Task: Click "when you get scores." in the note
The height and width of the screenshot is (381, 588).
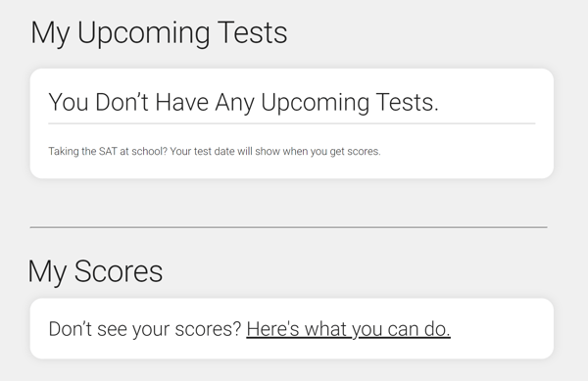Action: coord(331,152)
